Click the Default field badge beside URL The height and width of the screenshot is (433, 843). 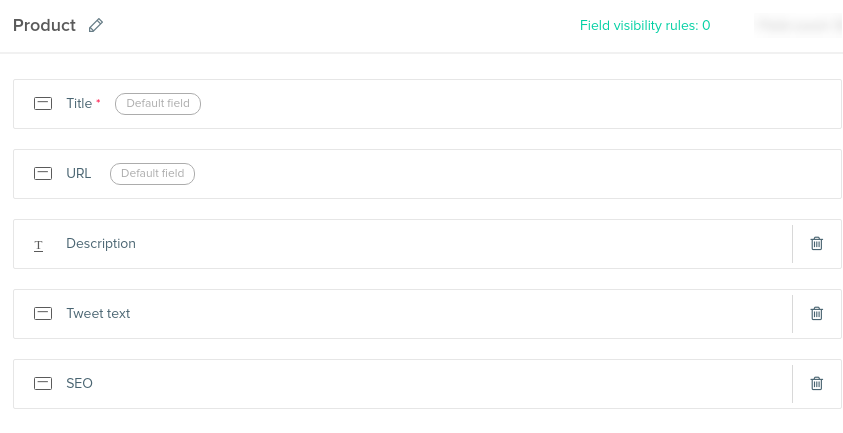pos(153,174)
